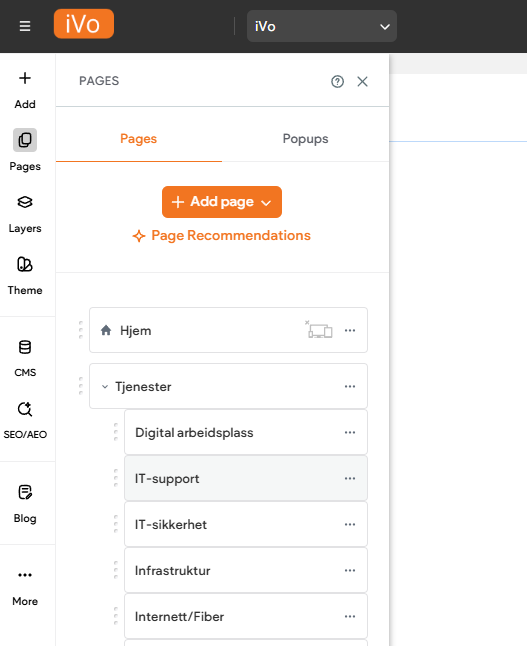The image size is (527, 646).
Task: Click the help question mark icon
Action: (x=337, y=82)
